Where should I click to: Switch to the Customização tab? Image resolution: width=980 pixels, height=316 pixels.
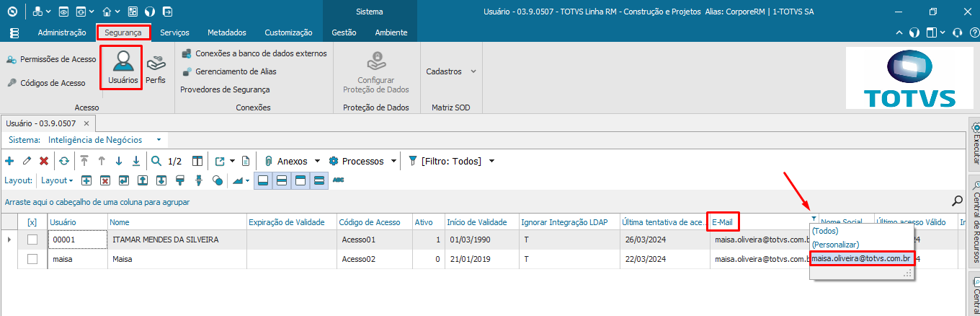point(289,32)
